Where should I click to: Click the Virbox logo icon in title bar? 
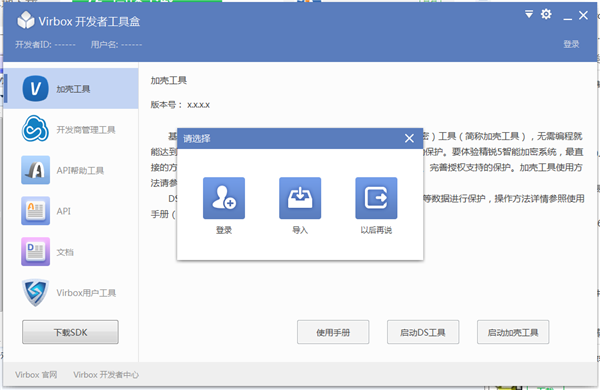tap(26, 20)
